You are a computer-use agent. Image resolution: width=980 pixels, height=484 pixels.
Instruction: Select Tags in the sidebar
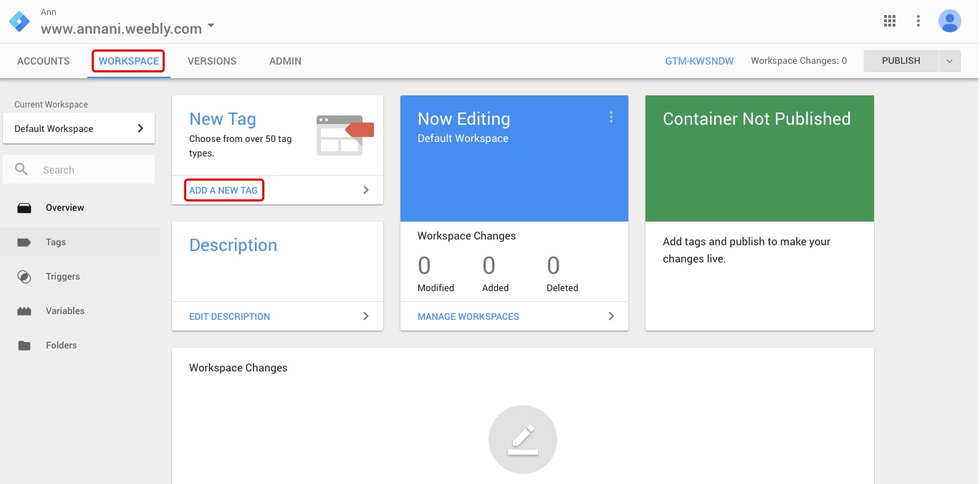tap(80, 242)
